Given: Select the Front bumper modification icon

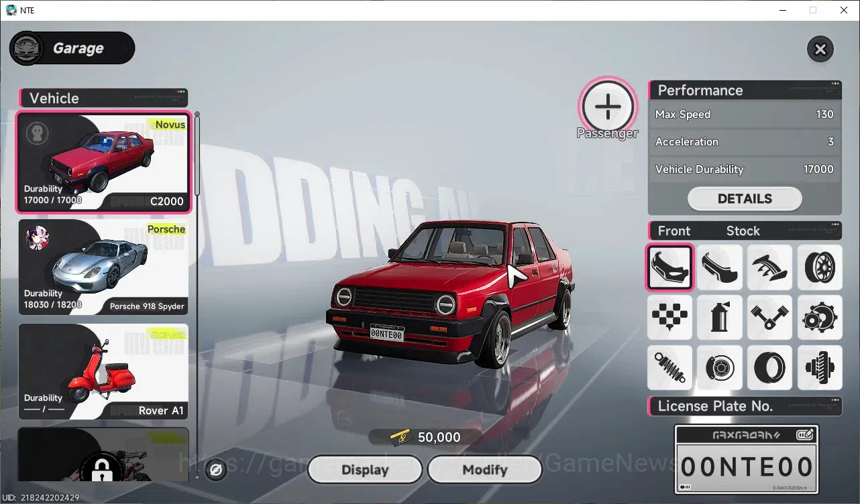Looking at the screenshot, I should tap(669, 267).
